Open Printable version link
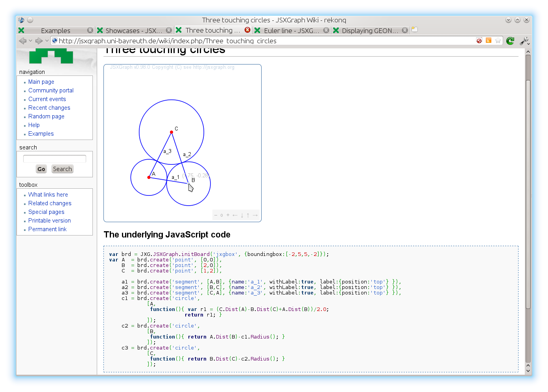The height and width of the screenshot is (392, 548). (50, 221)
